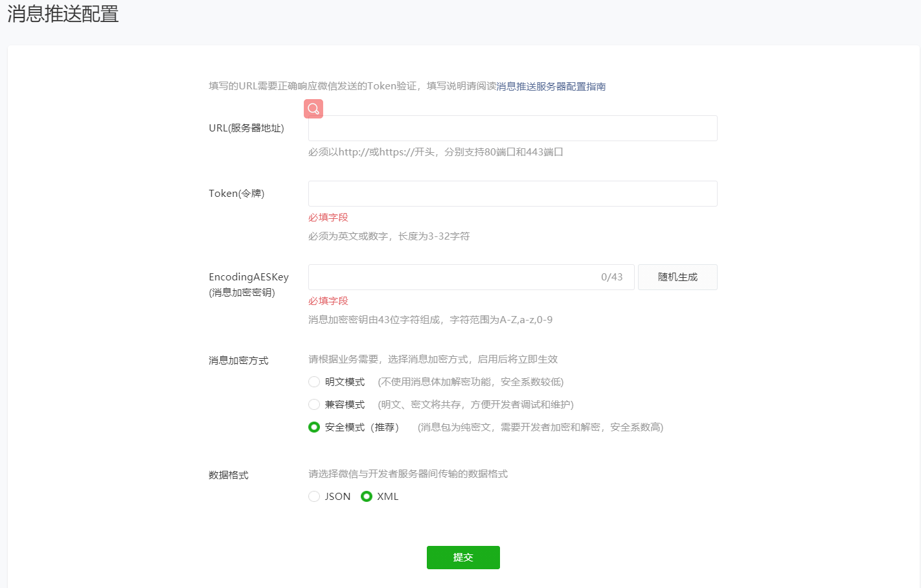The height and width of the screenshot is (588, 921).
Task: Choose JSON data format
Action: pyautogui.click(x=314, y=497)
